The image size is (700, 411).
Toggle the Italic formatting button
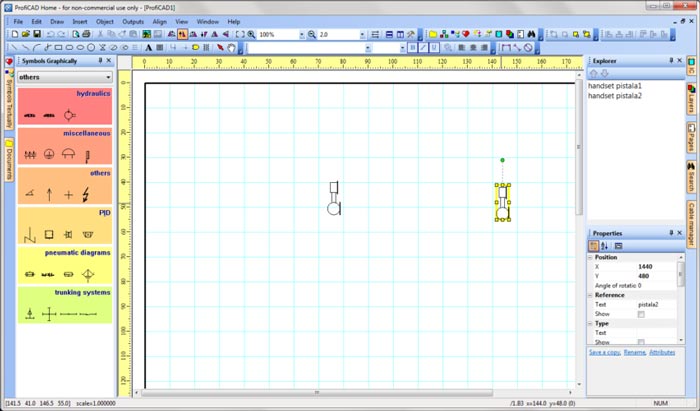423,47
